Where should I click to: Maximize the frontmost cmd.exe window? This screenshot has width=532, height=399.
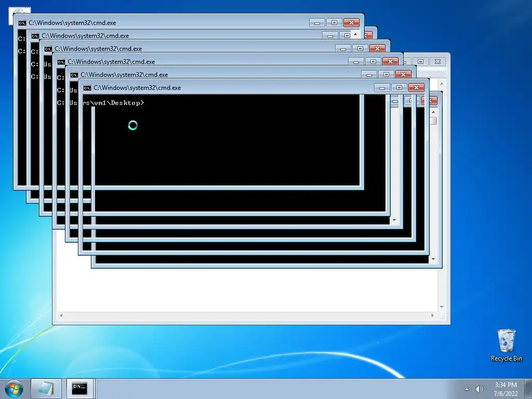point(399,87)
